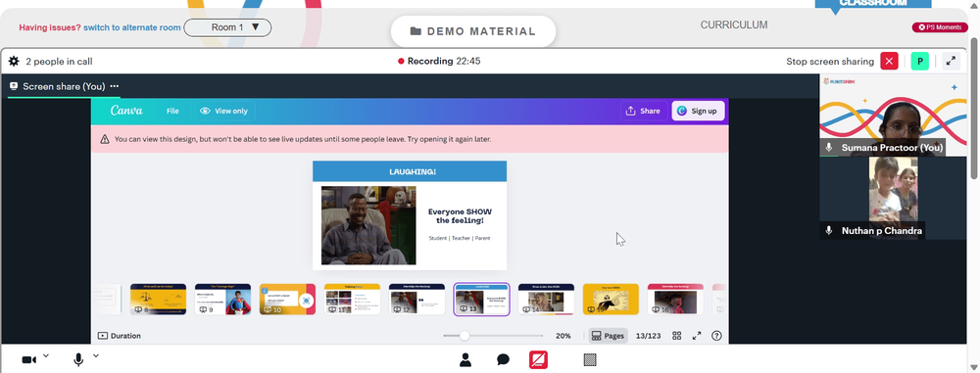The image size is (980, 373).
Task: Toggle the Pages view button
Action: [x=608, y=336]
